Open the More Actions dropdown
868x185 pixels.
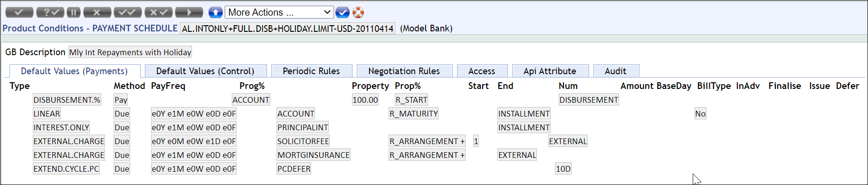[279, 12]
